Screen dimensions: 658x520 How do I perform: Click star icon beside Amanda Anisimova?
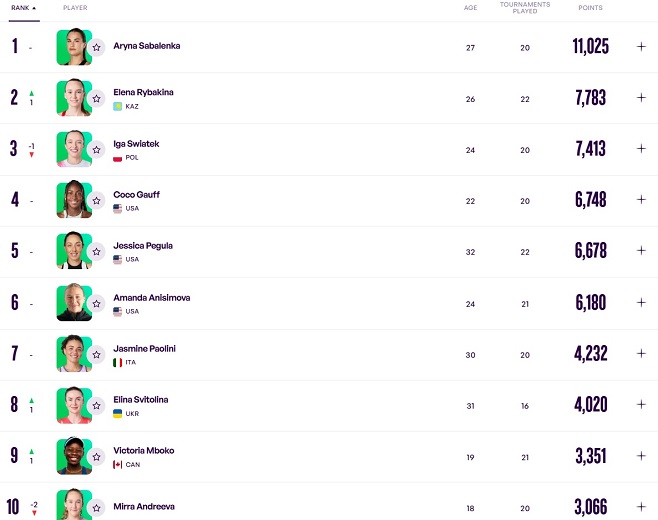point(96,303)
